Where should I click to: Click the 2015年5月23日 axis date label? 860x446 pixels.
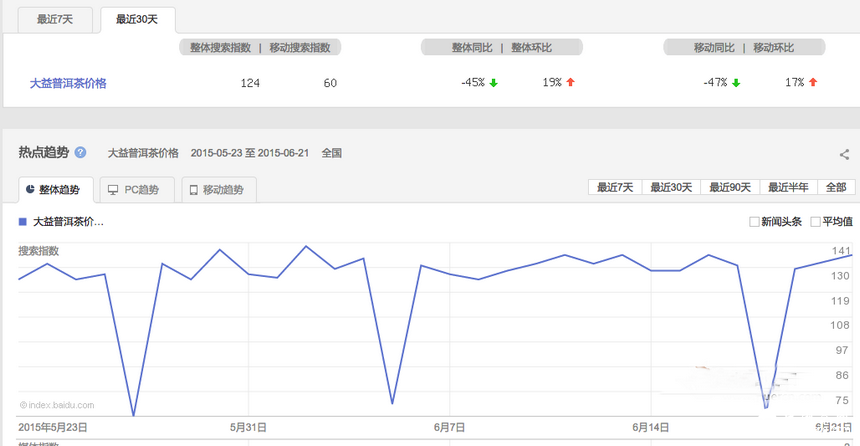point(53,427)
